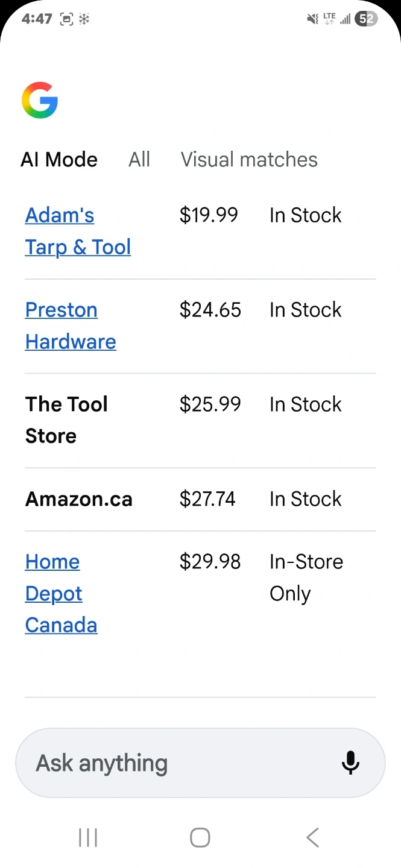Tap the $19.99 price for Adam's Tarp
Viewport: 401px width, 868px height.
pyautogui.click(x=209, y=215)
